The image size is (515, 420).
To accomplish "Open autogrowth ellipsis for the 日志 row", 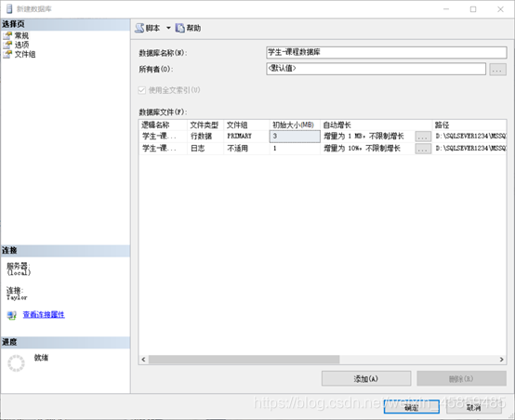I will pos(423,149).
